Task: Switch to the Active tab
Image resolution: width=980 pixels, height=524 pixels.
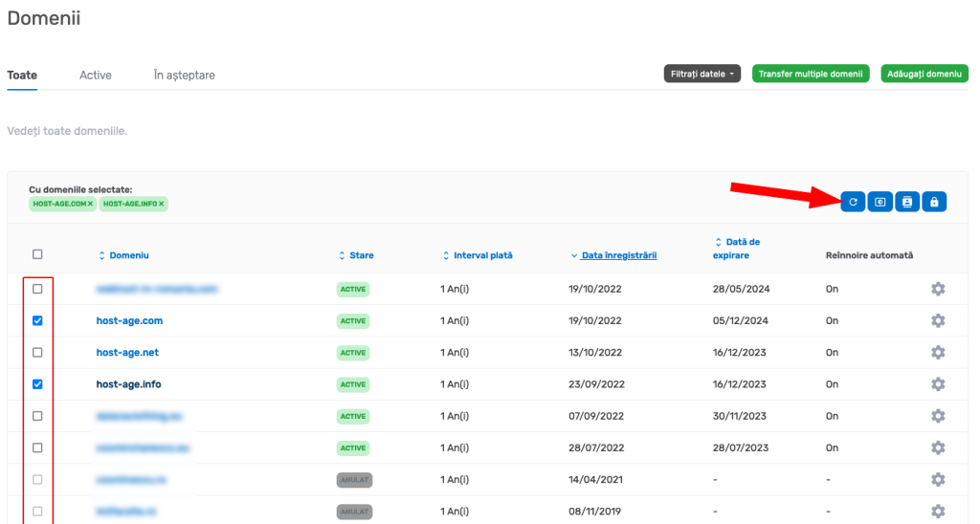Action: tap(96, 75)
